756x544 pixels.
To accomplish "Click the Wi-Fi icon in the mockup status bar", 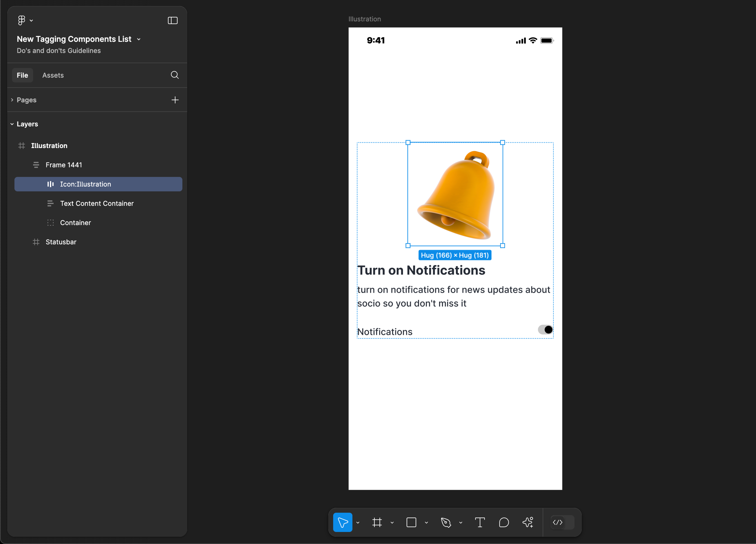I will click(x=533, y=40).
